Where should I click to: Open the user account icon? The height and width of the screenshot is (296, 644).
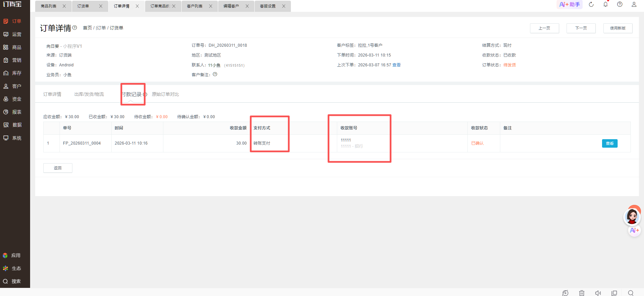pos(634,4)
